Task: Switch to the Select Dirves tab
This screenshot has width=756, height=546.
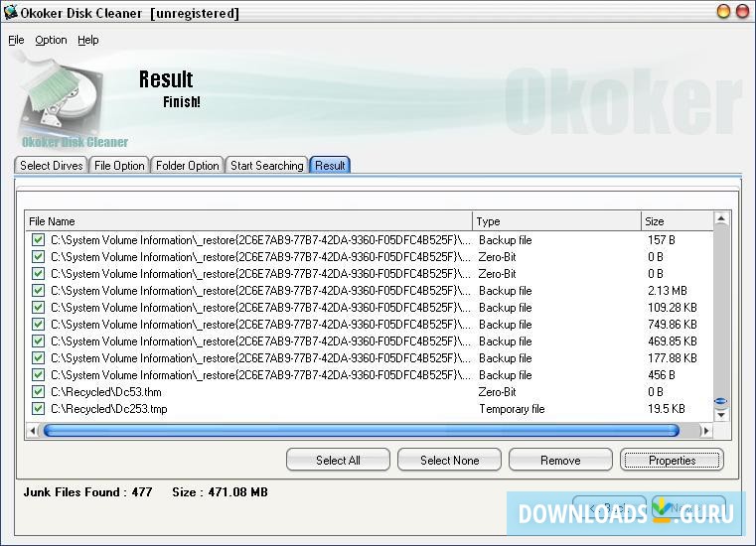Action: (x=51, y=166)
